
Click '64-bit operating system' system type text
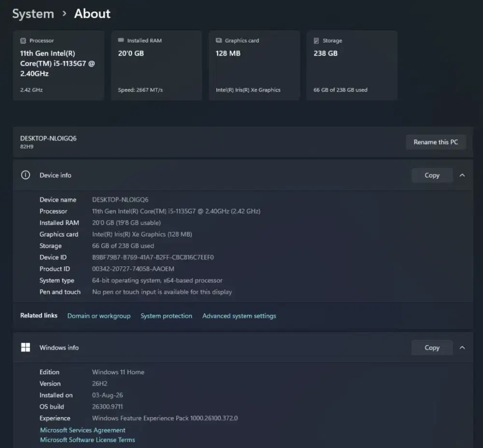(157, 280)
